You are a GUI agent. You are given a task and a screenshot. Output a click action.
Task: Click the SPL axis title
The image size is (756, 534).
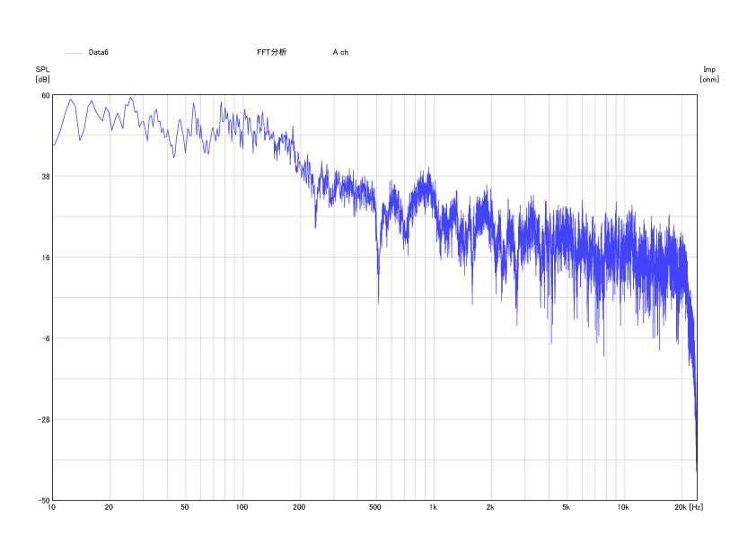point(42,69)
